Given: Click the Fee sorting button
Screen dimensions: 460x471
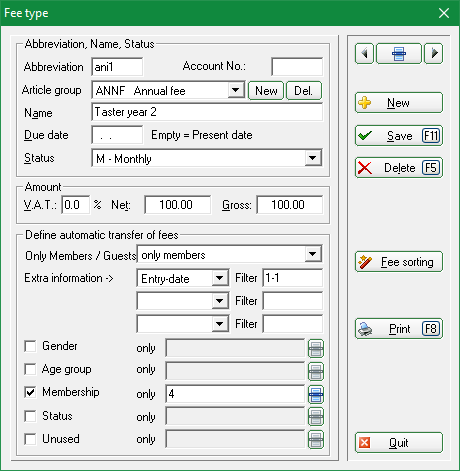Looking at the screenshot, I should pyautogui.click(x=399, y=262).
